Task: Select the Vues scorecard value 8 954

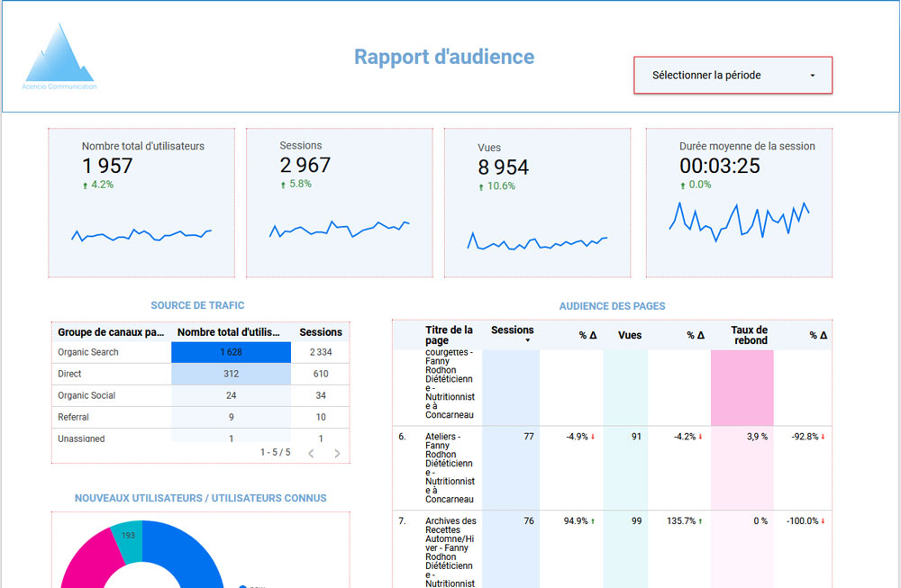Action: pos(503,167)
